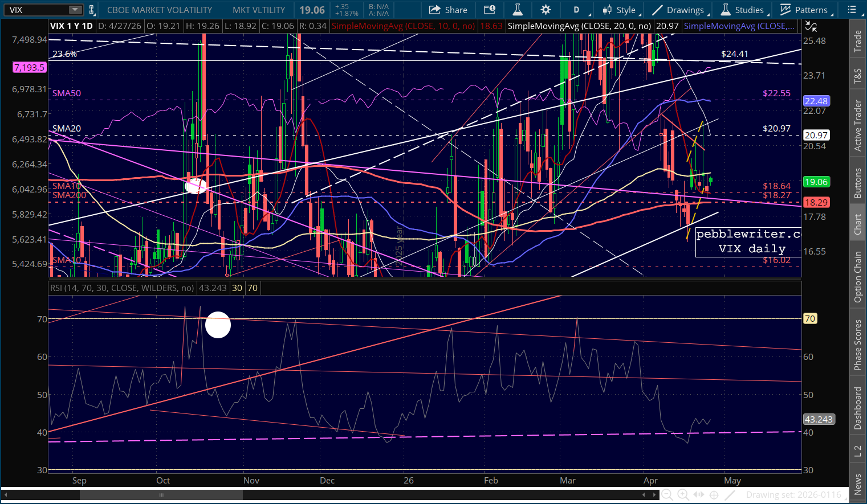Click the pan left-right arrows icon
This screenshot has width=867, height=504.
(698, 495)
